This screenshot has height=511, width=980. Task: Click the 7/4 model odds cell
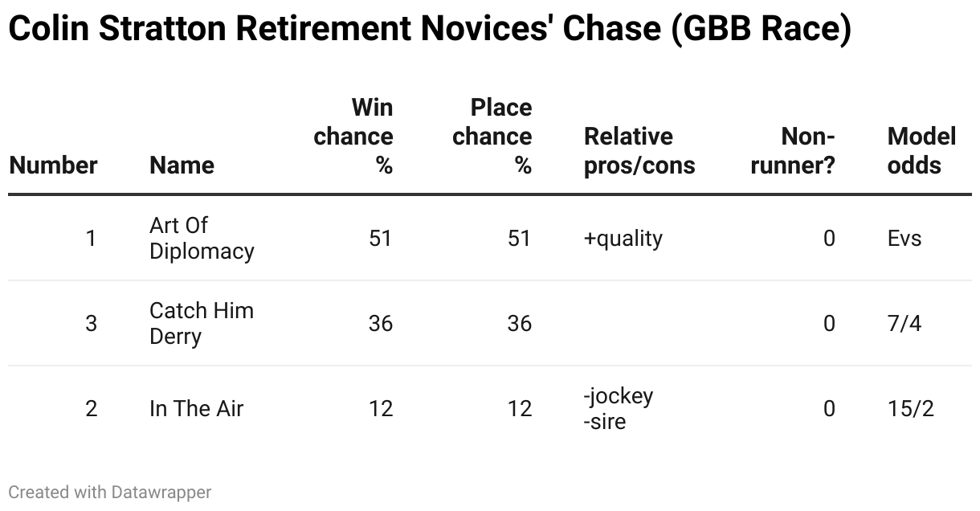pyautogui.click(x=904, y=324)
